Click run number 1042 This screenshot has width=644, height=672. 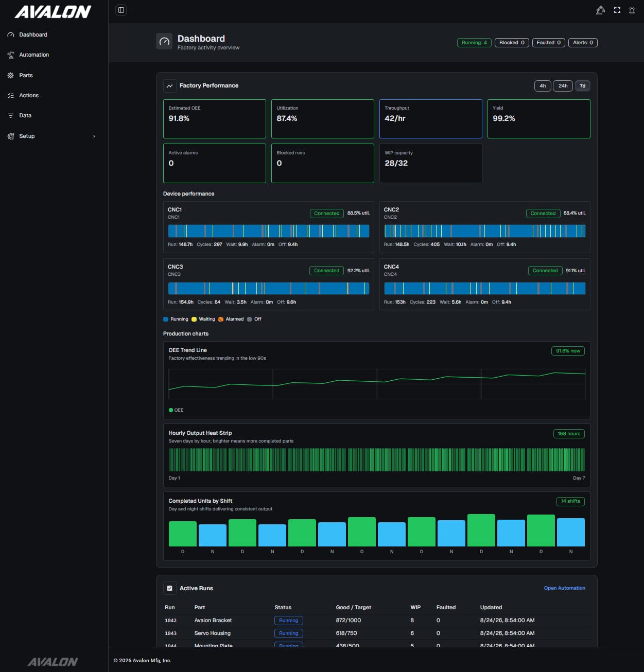[x=170, y=621]
